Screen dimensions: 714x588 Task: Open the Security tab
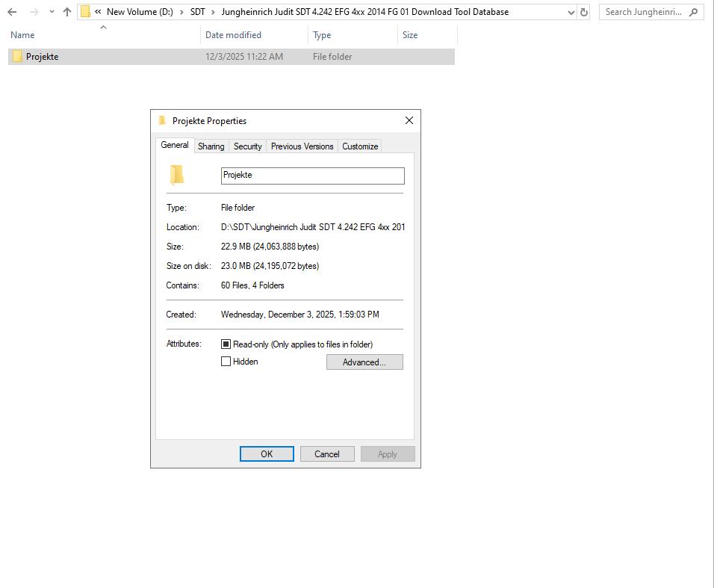248,146
